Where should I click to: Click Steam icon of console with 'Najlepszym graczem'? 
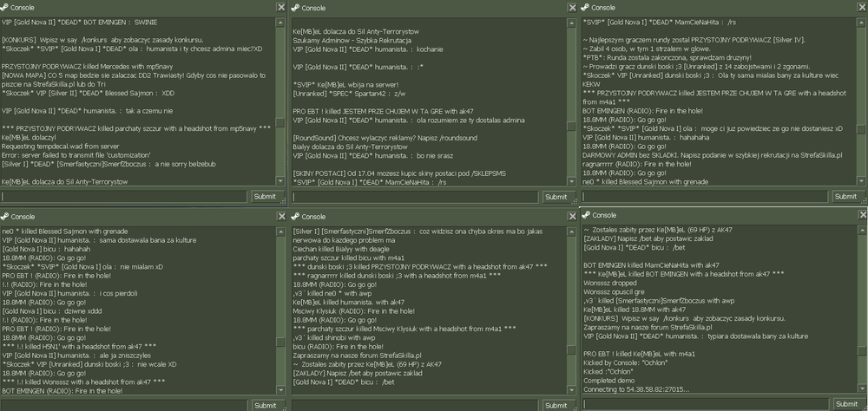[x=585, y=8]
